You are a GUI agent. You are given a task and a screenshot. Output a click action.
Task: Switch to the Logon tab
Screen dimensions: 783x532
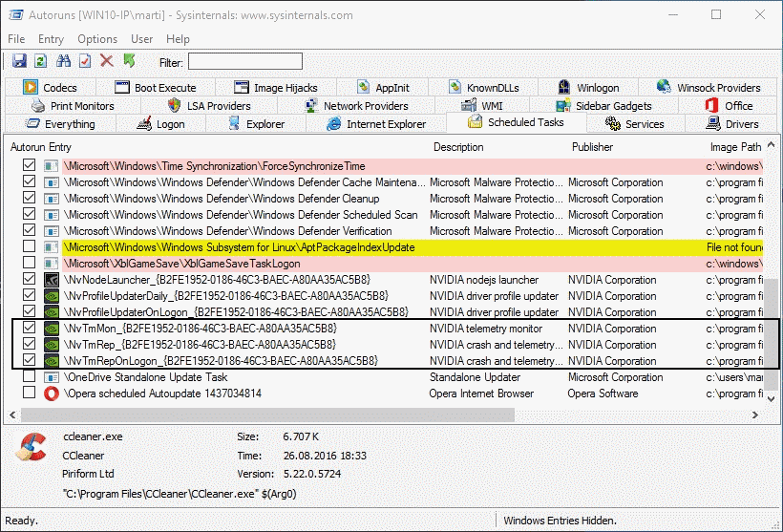(x=160, y=124)
